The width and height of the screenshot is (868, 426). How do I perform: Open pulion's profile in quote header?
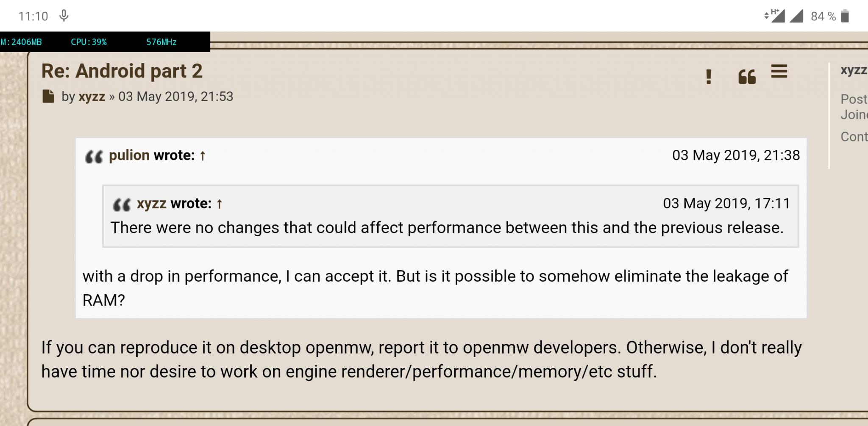click(129, 155)
